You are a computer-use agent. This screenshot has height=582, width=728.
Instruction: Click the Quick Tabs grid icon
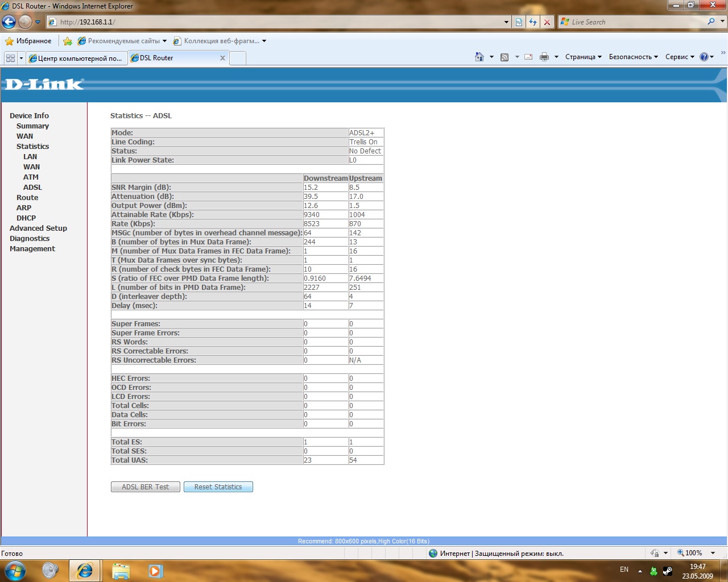point(10,58)
